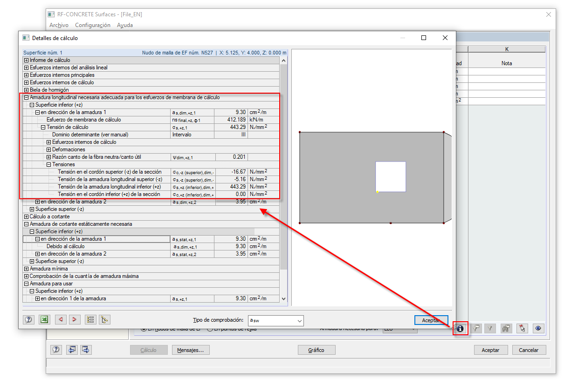Click the -16.67 stress value cell
This screenshot has height=392, width=585.
point(231,172)
